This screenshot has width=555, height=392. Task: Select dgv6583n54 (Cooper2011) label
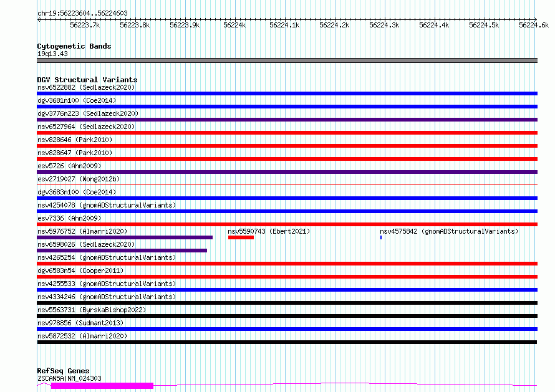pyautogui.click(x=80, y=270)
